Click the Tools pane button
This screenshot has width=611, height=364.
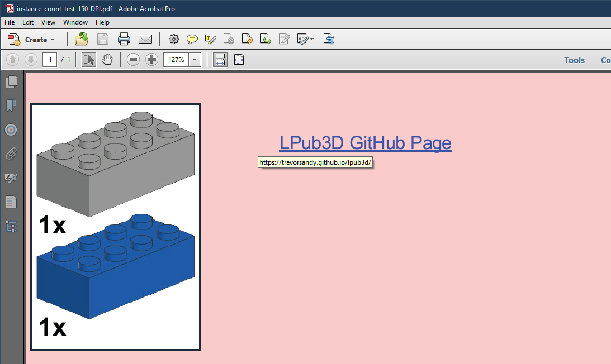pos(574,59)
